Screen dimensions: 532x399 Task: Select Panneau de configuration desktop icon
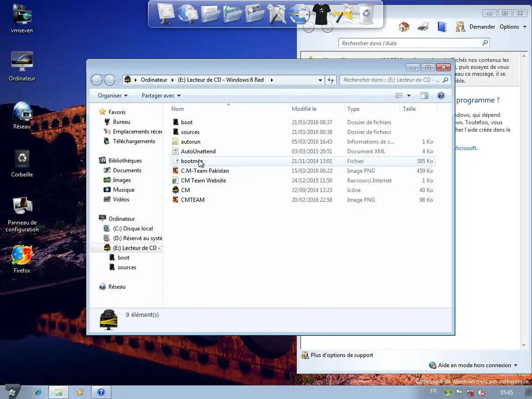coord(22,214)
